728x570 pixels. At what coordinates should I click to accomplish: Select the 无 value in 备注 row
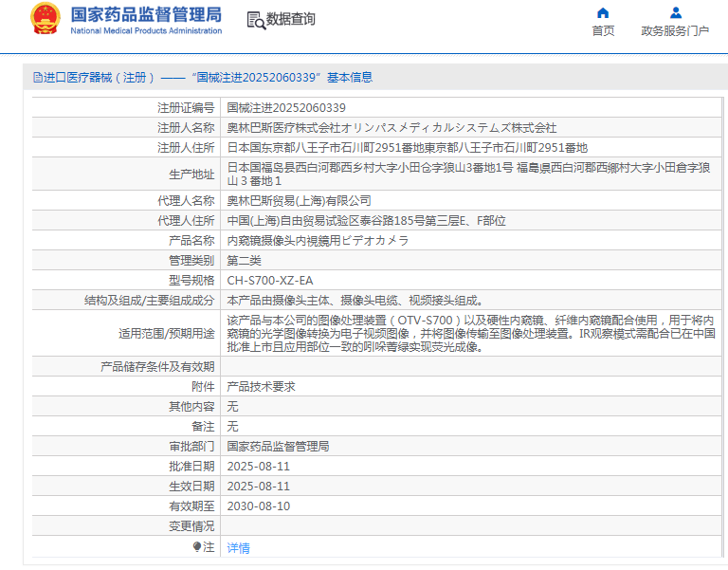coord(232,427)
